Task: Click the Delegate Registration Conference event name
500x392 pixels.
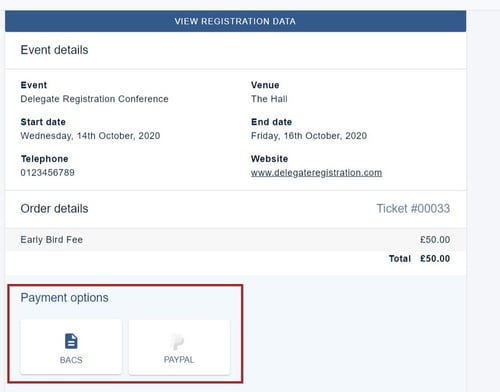Action: click(x=94, y=99)
